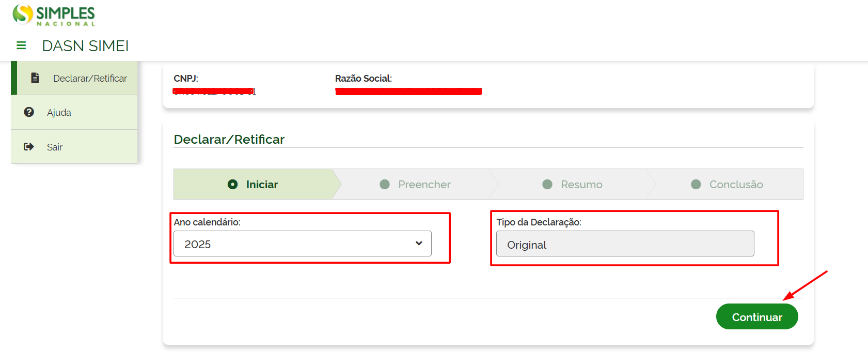Click the DASN SIMEI page title
868x364 pixels.
click(85, 46)
